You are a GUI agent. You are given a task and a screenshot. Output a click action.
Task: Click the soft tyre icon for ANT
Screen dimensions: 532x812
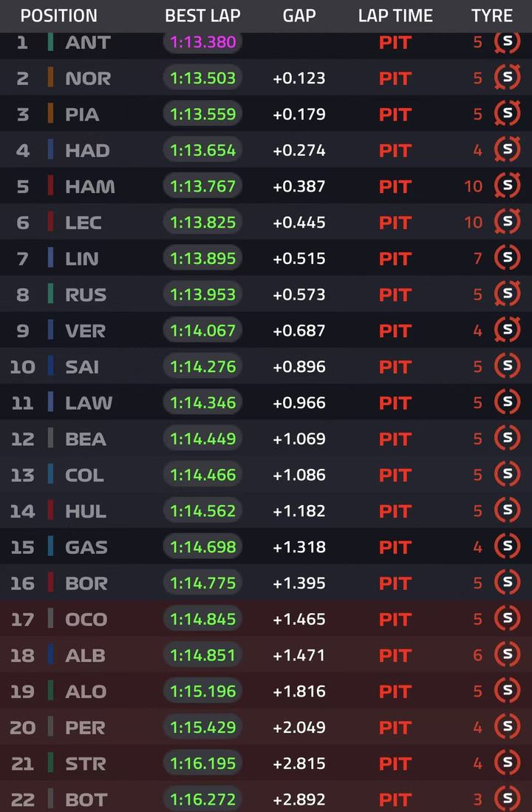(x=507, y=42)
